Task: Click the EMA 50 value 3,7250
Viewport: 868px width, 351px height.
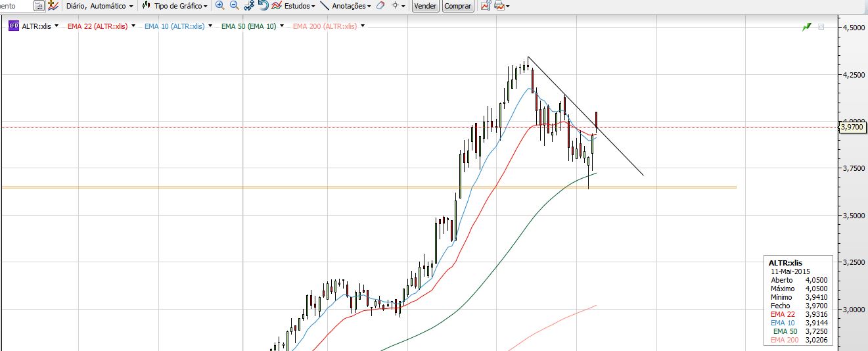Action: pos(816,331)
